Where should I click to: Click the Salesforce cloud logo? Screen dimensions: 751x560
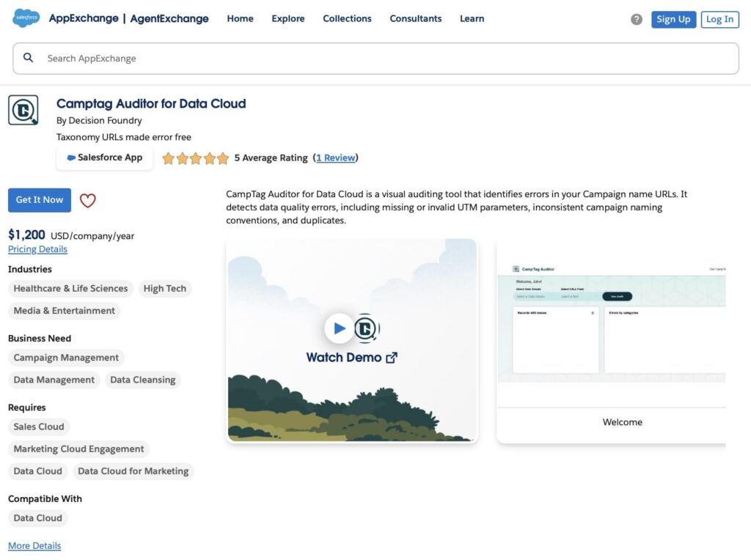(x=26, y=18)
